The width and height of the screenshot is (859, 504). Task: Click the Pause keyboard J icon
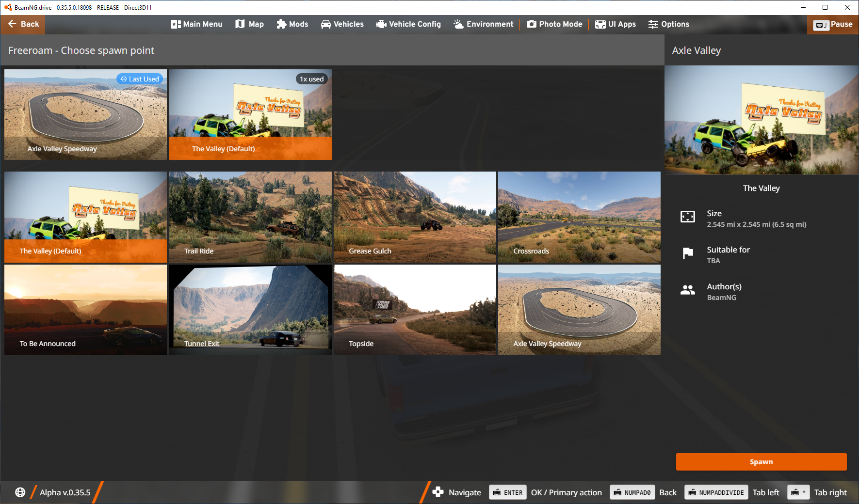click(x=821, y=25)
